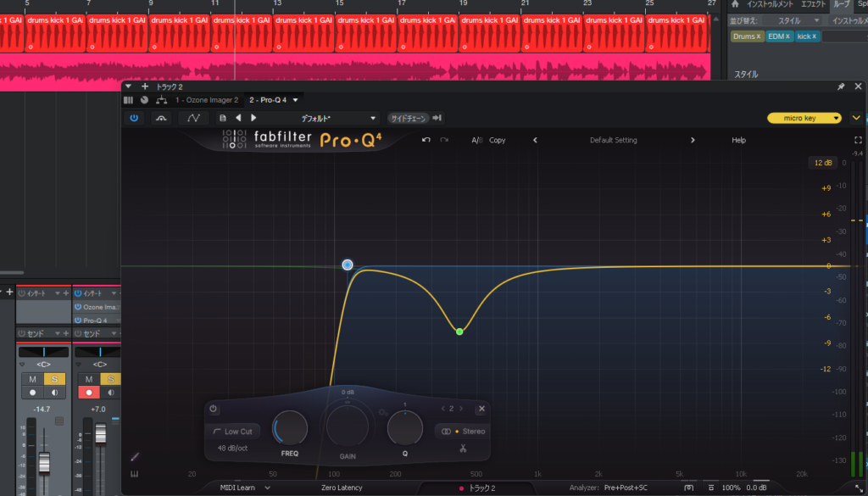Pin the plugin window with the pin icon
868x496 pixels.
point(841,86)
